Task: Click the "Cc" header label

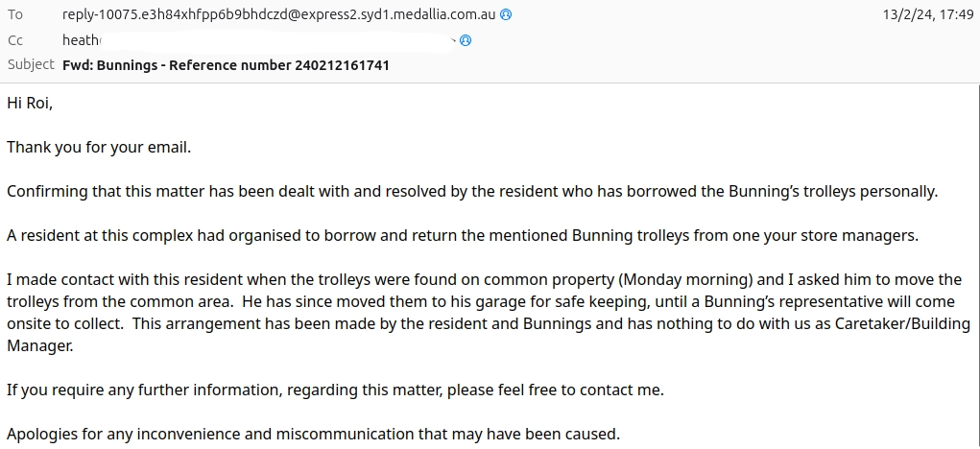Action: coord(14,40)
